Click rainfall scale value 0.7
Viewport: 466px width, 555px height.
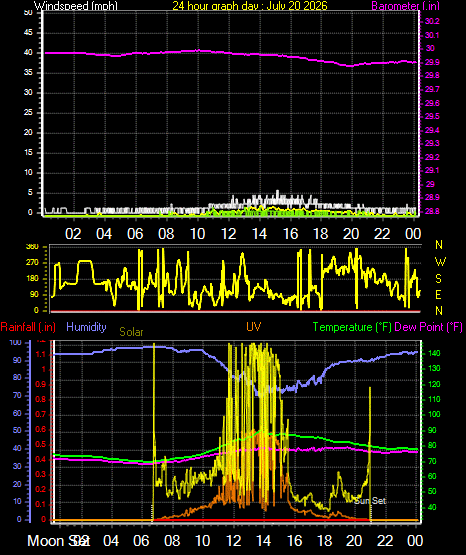click(41, 414)
